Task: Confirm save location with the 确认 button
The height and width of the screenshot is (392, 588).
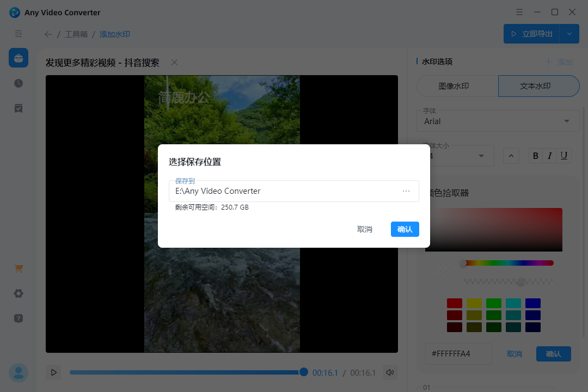Action: coord(405,229)
